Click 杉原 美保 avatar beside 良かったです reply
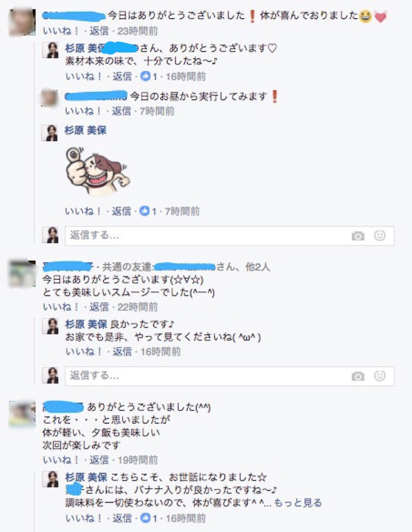The image size is (412, 532). (50, 326)
